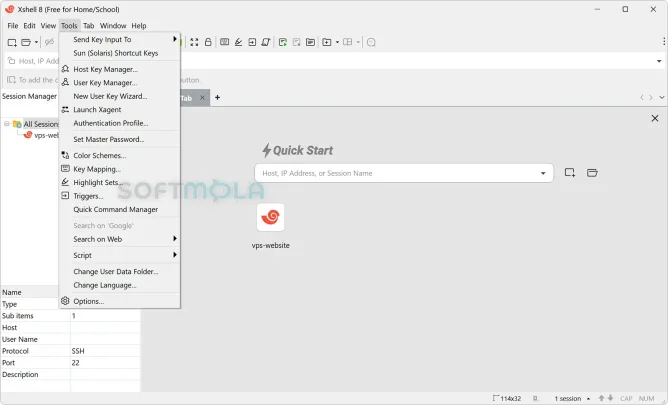
Task: Choose Set Master Password
Action: click(x=120, y=139)
